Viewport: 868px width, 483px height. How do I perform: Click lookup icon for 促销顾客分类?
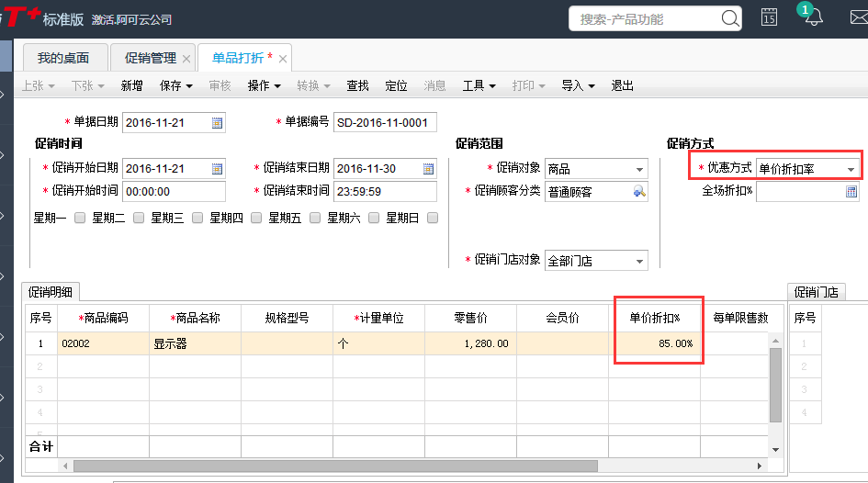pyautogui.click(x=639, y=192)
